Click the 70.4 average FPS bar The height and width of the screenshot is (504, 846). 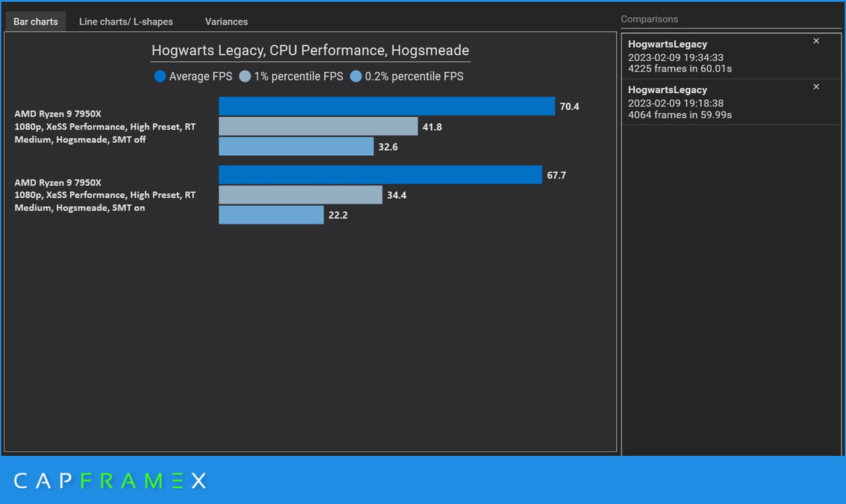click(x=387, y=106)
